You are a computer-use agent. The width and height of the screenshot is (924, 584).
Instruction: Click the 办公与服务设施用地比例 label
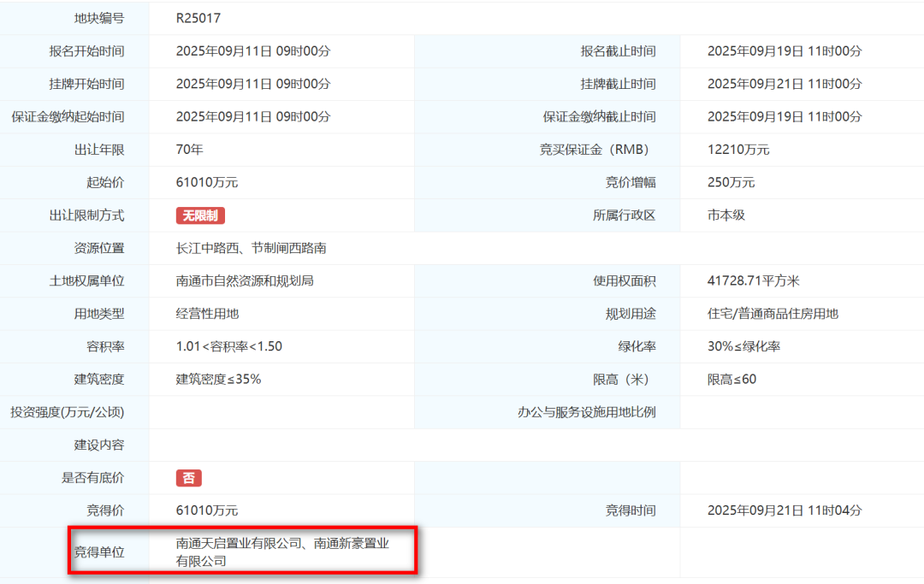[587, 412]
